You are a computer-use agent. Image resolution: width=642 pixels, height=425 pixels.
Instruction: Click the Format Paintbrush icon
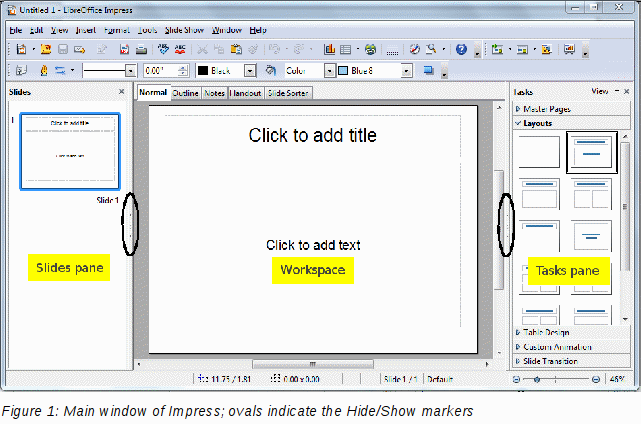click(253, 50)
